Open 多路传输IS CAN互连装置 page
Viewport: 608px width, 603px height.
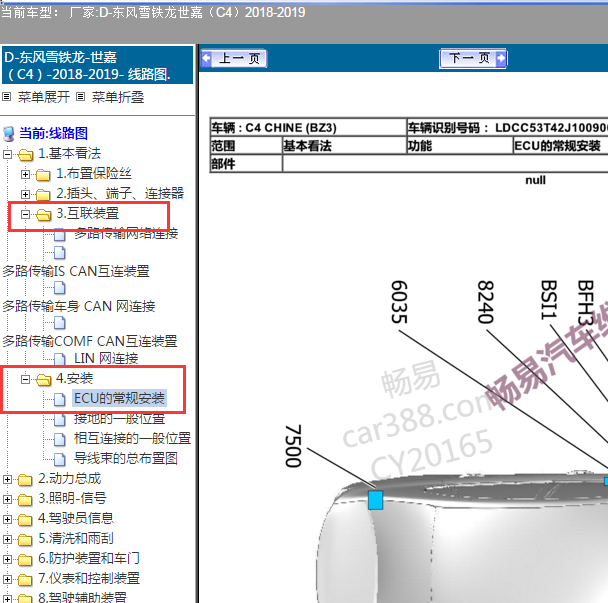point(76,271)
